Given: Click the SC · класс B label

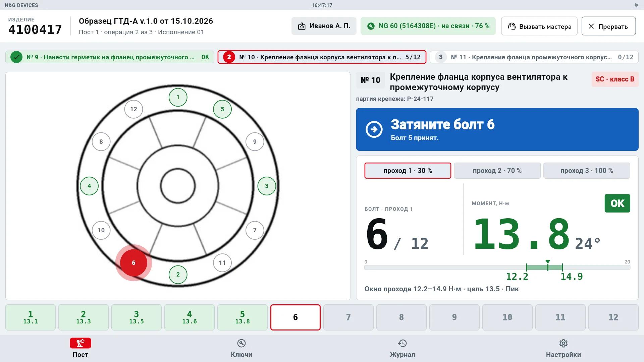Looking at the screenshot, I should pyautogui.click(x=615, y=79).
